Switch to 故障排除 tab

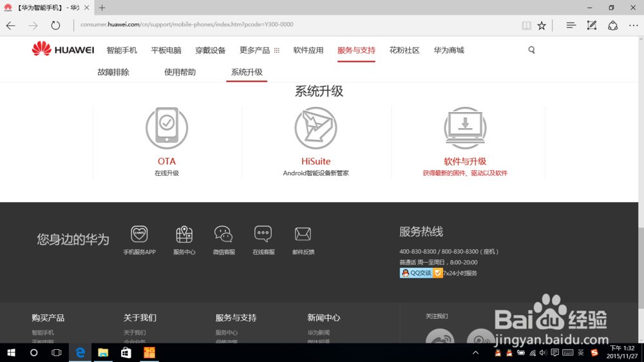pos(113,72)
